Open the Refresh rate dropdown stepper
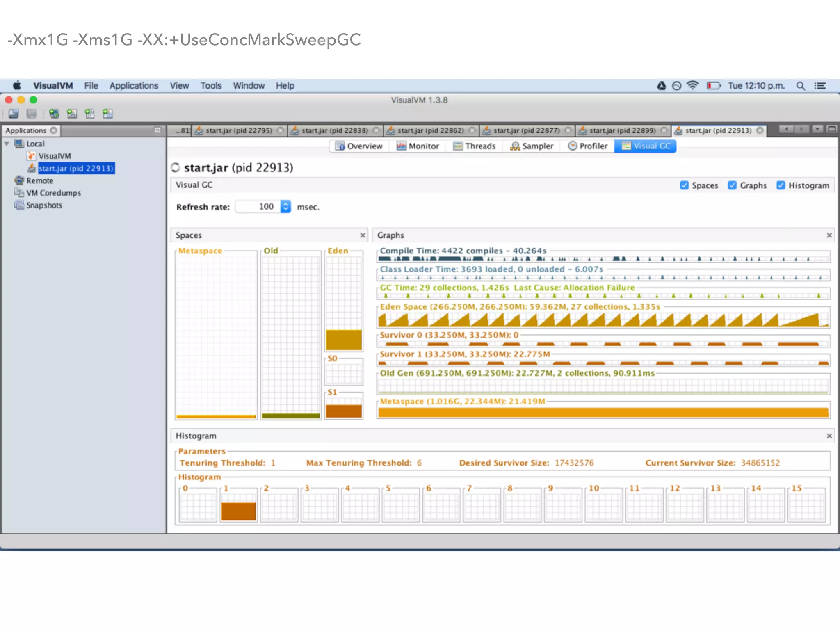The height and width of the screenshot is (630, 840). tap(285, 206)
